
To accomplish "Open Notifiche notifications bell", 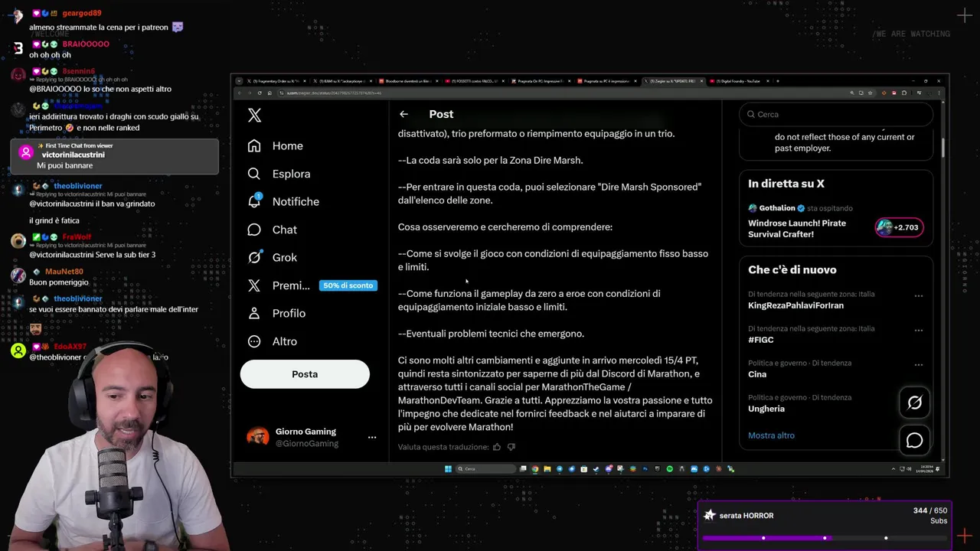I will [x=283, y=202].
